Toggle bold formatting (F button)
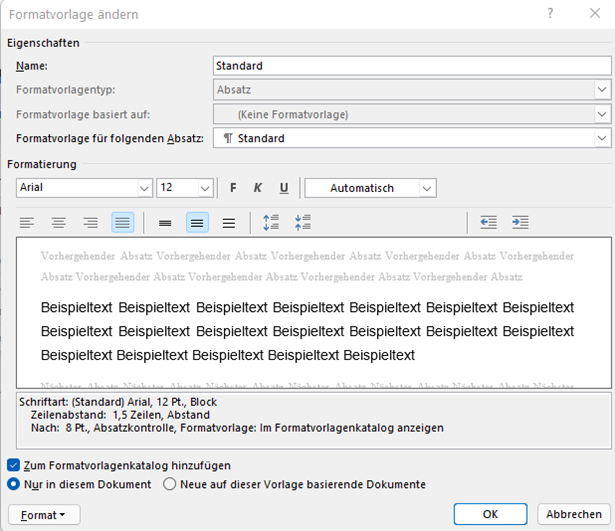615x531 pixels. pos(233,188)
